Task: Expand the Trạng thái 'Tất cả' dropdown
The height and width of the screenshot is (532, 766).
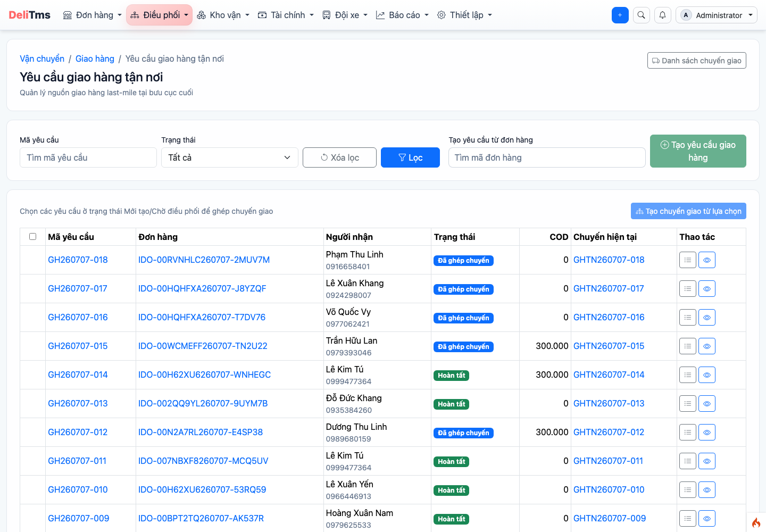Action: pos(230,157)
